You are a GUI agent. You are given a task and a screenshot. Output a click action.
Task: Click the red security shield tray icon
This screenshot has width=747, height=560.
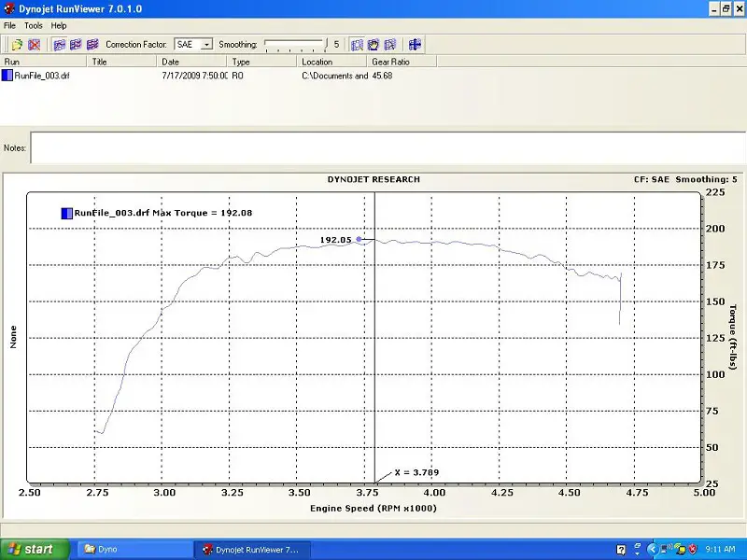pyautogui.click(x=693, y=550)
